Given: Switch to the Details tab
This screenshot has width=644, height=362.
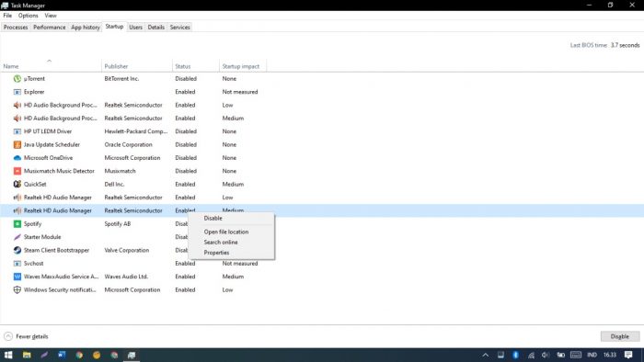Looking at the screenshot, I should [x=156, y=27].
